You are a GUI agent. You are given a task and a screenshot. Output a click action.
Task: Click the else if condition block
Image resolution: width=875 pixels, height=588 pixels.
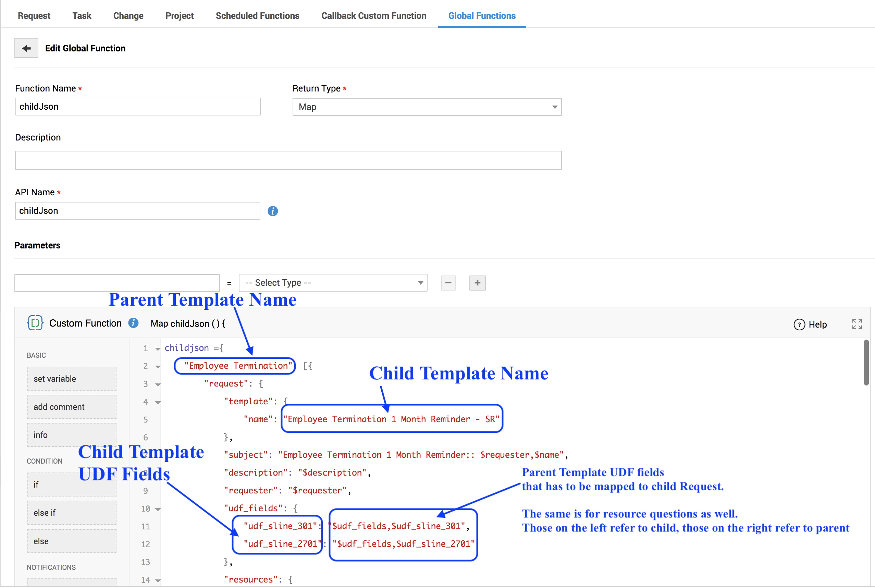72,513
